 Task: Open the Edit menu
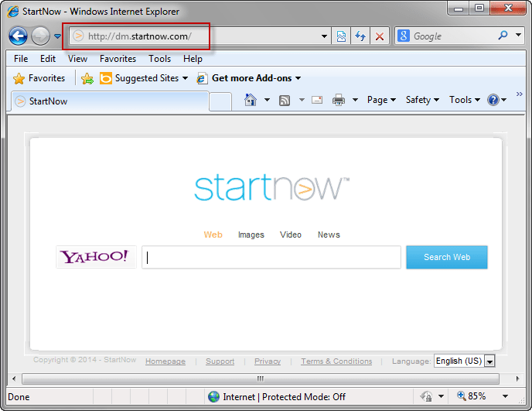pyautogui.click(x=48, y=59)
